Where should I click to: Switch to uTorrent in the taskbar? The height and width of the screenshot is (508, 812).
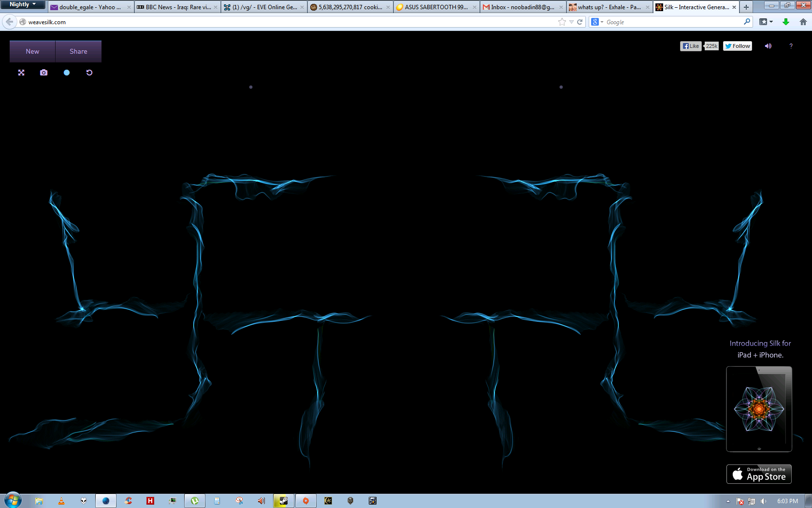point(195,501)
